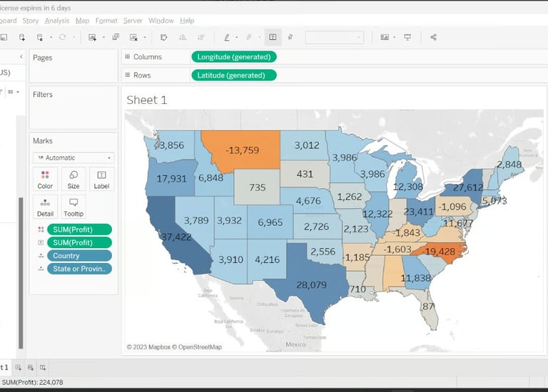This screenshot has height=392, width=548.
Task: Click the status bar SUM(Profit): 224,078
Action: point(33,382)
